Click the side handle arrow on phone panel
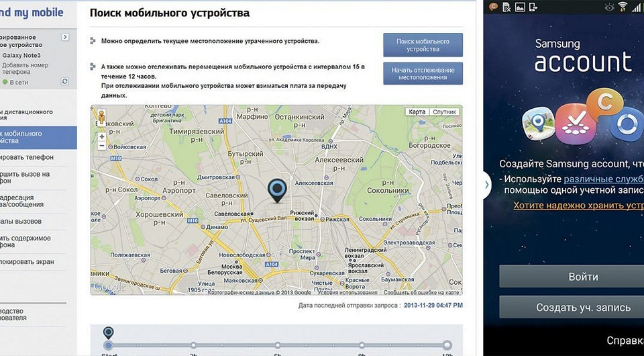644x356 pixels. point(487,185)
